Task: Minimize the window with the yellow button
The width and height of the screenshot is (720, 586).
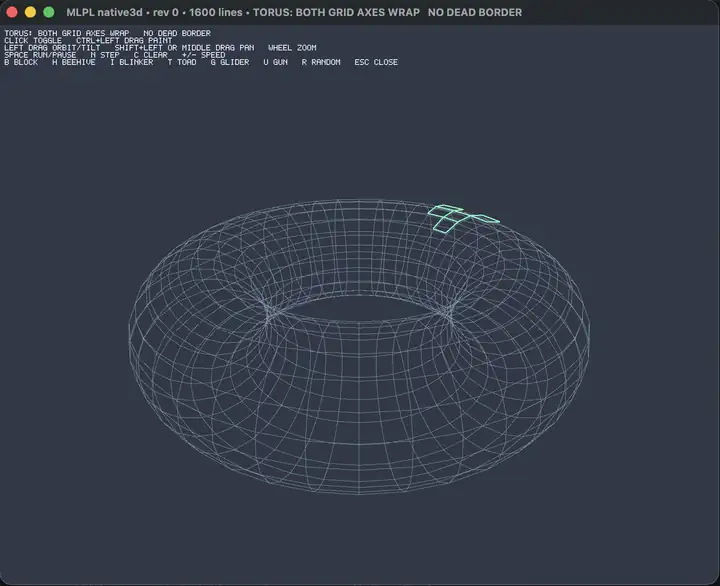Action: (x=30, y=12)
